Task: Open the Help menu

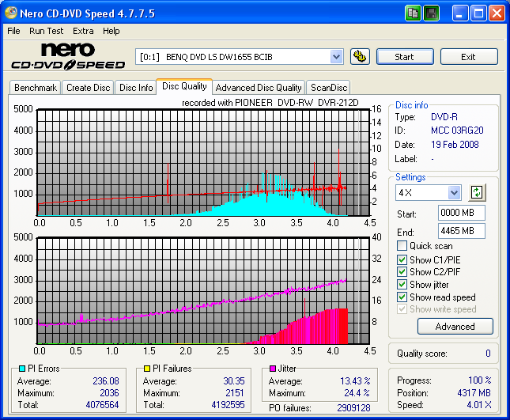Action: coord(111,31)
